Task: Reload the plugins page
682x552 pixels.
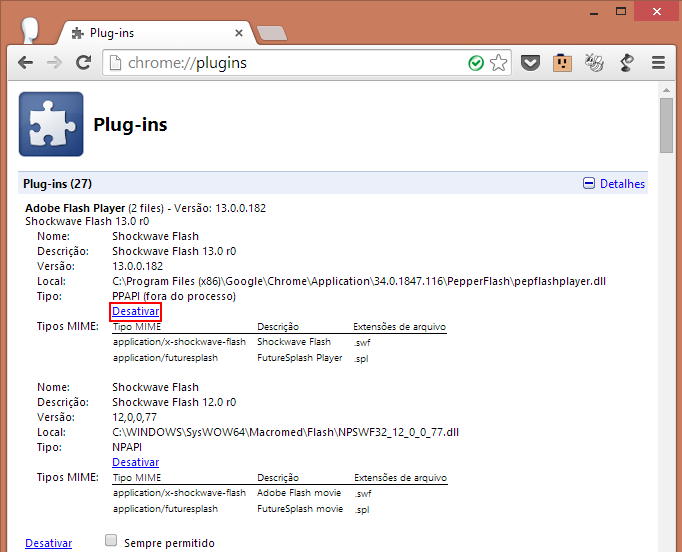Action: [83, 63]
